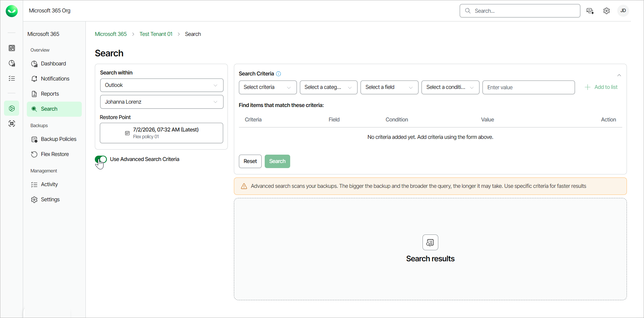
Task: Click the info icon beside Search Criteria
Action: 278,74
